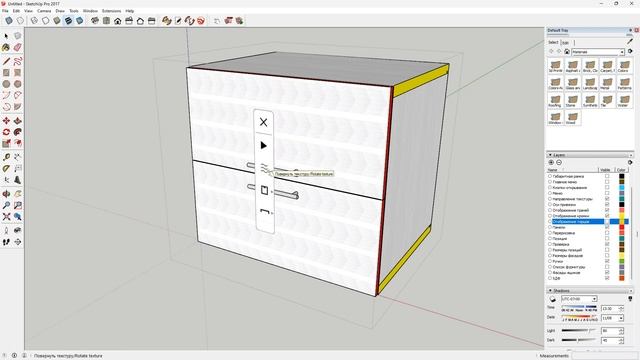The image size is (640, 360).
Task: Select the Circle tool
Action: (6, 84)
